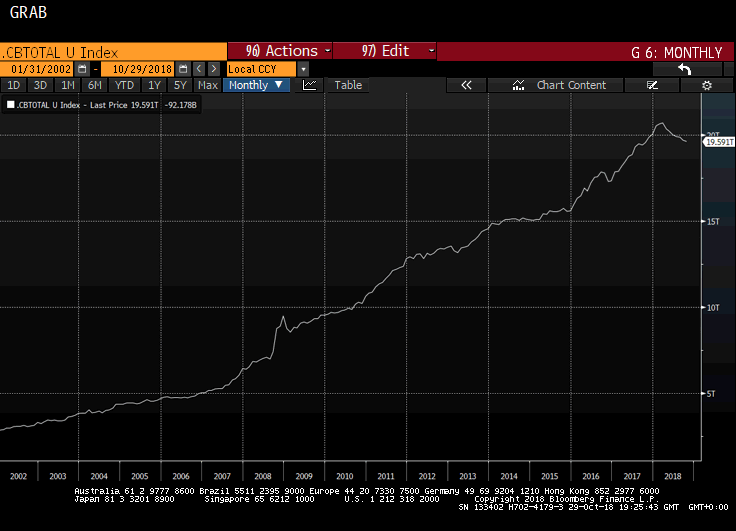Open chart settings gear icon
This screenshot has height=531, width=736.
707,85
